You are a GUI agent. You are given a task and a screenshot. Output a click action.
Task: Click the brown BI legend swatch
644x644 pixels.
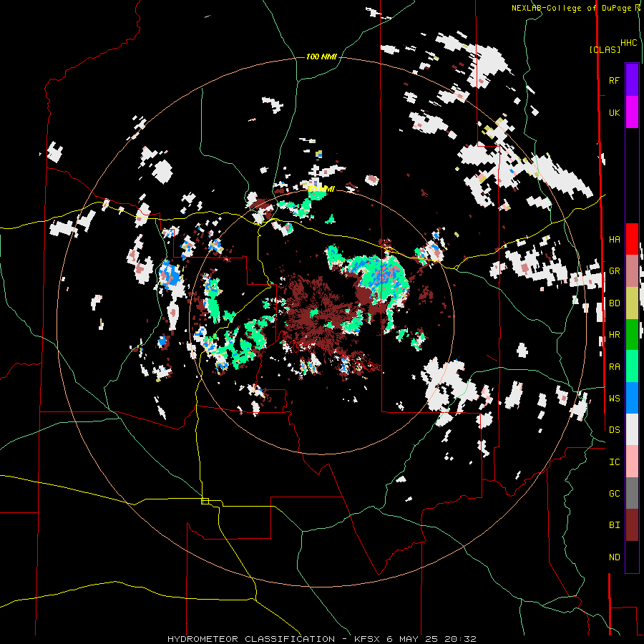[632, 525]
